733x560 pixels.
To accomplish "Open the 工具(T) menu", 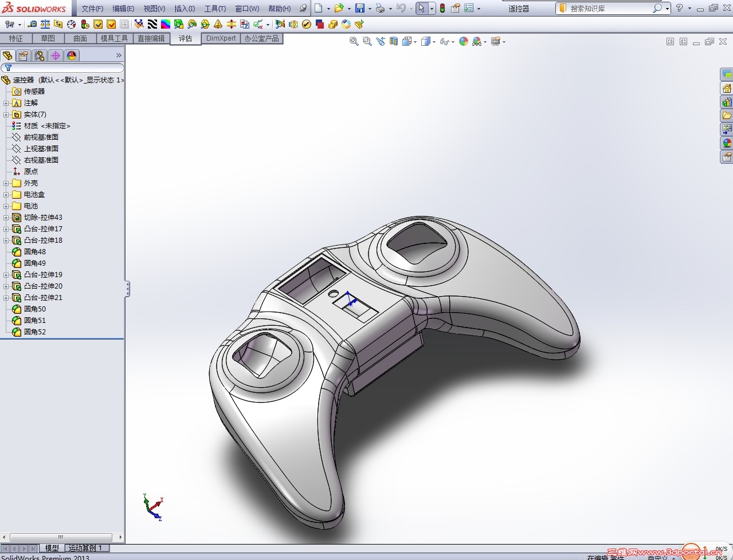I will click(x=215, y=9).
